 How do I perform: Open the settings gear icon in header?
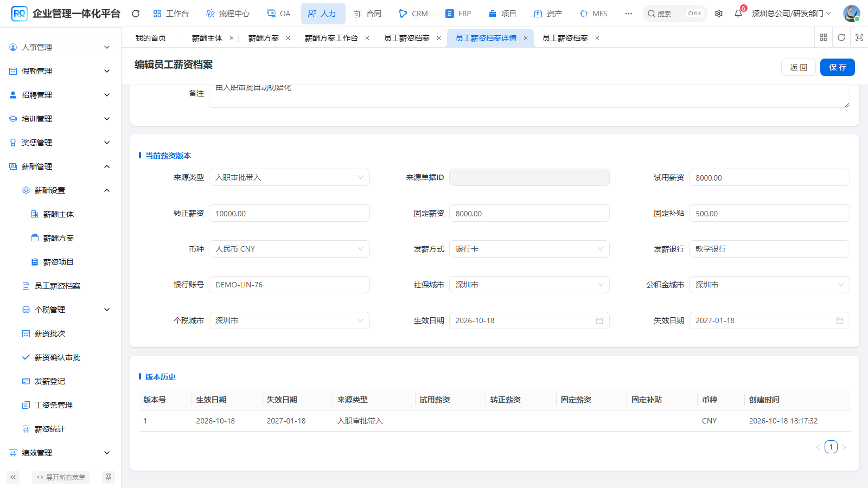tap(719, 14)
